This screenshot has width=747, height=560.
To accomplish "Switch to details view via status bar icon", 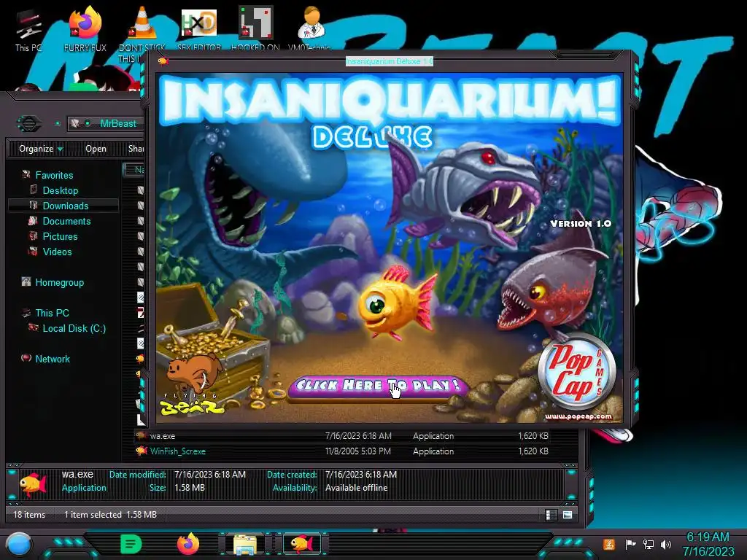I will coord(551,515).
